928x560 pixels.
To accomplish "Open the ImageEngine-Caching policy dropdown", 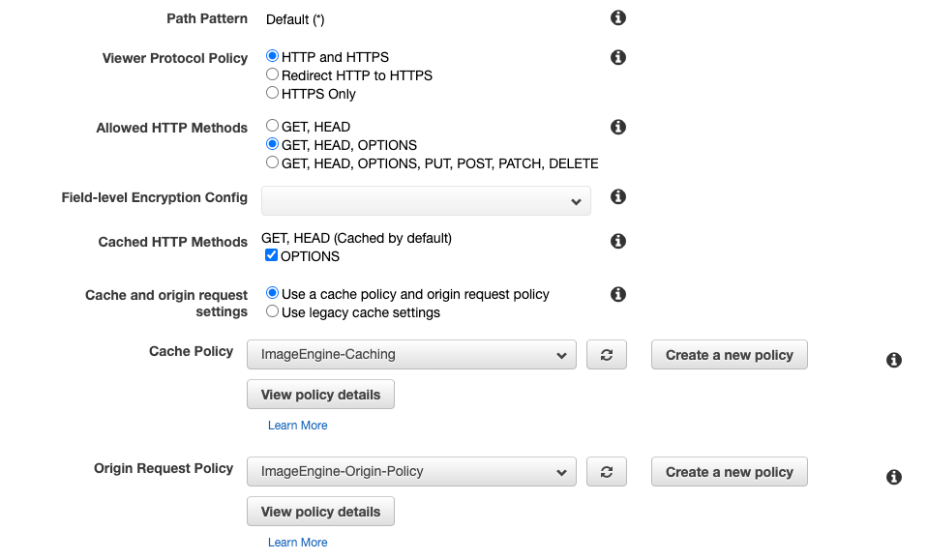I will click(x=411, y=355).
